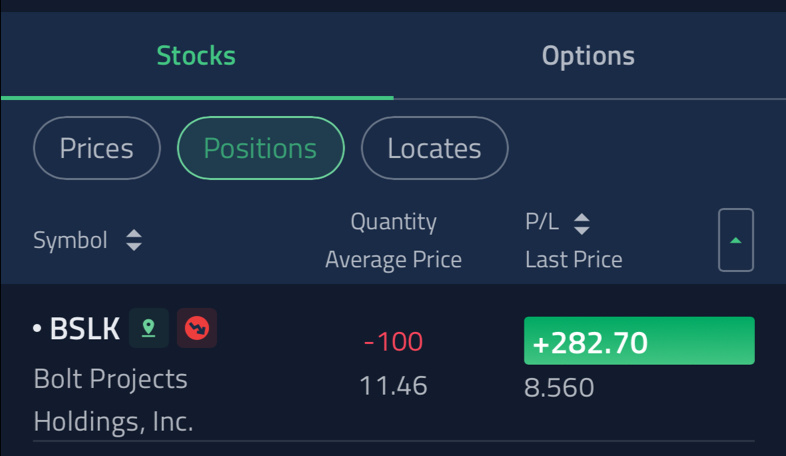Click the 8.560 last price value

pyautogui.click(x=559, y=388)
